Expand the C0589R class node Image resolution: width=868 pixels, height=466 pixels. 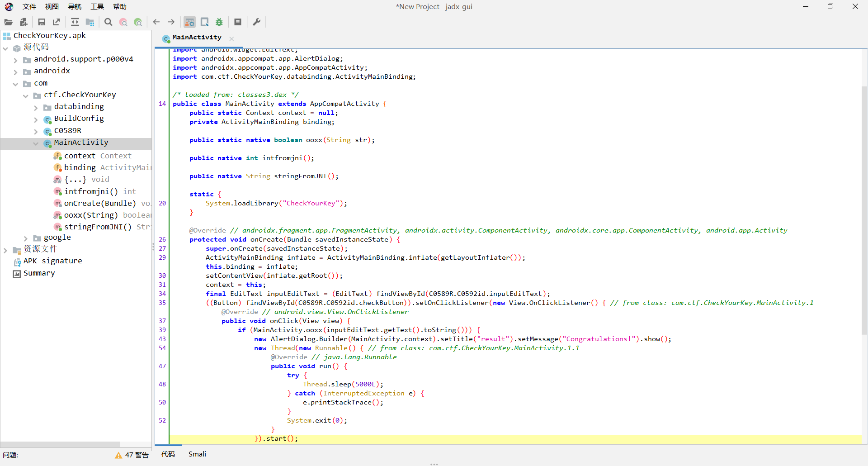(x=36, y=132)
